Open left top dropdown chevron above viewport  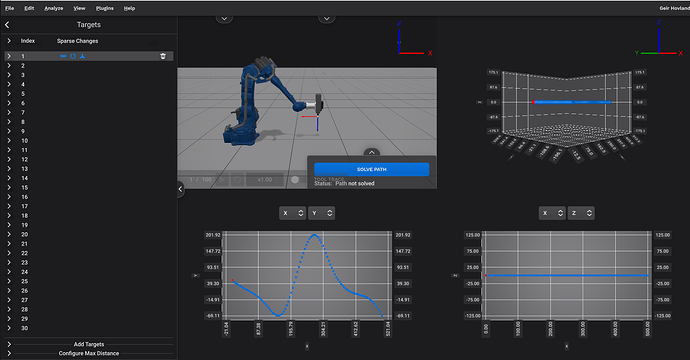tap(224, 18)
